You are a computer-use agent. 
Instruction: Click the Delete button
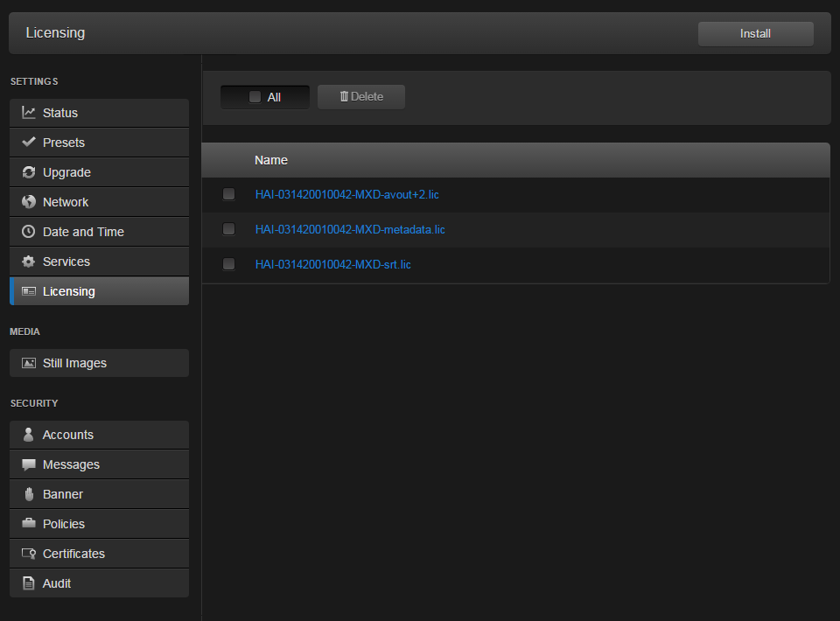pyautogui.click(x=360, y=96)
